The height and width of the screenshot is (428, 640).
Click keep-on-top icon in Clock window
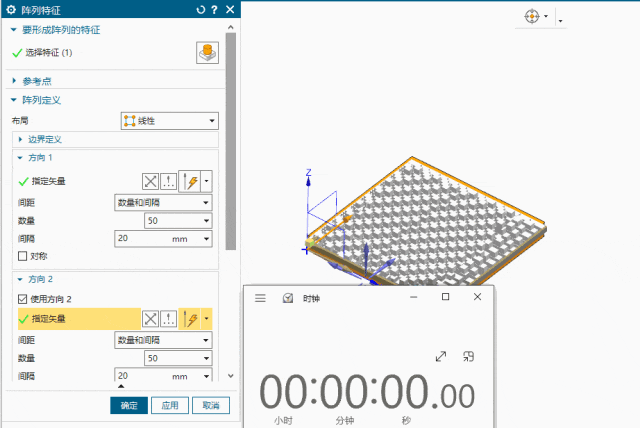click(x=467, y=356)
